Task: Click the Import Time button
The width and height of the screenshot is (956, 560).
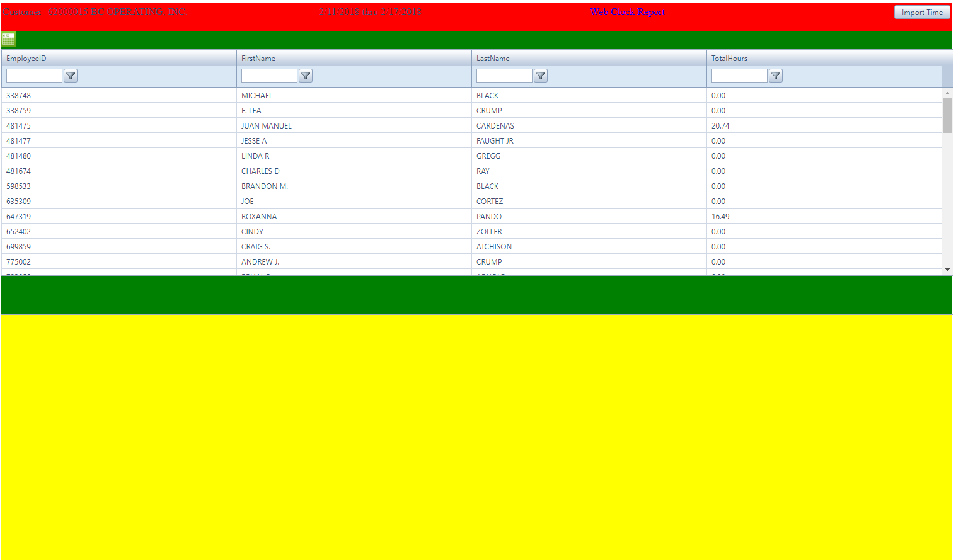Action: click(922, 12)
